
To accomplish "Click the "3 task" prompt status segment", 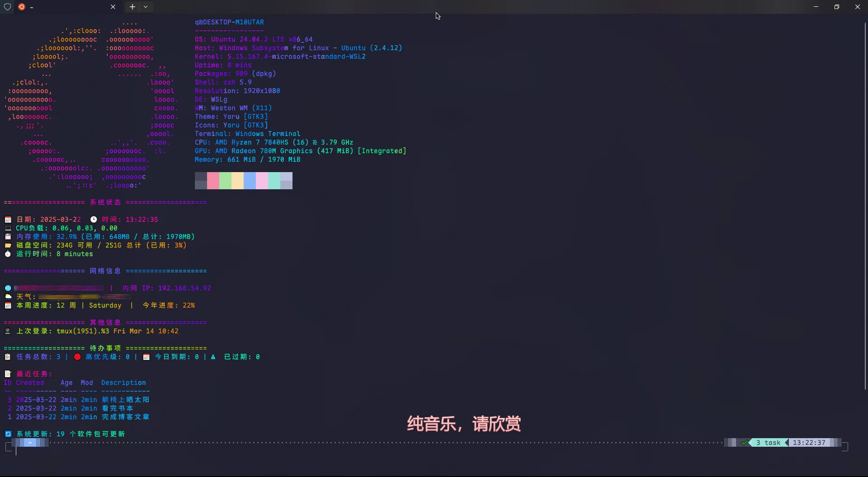I will point(768,443).
